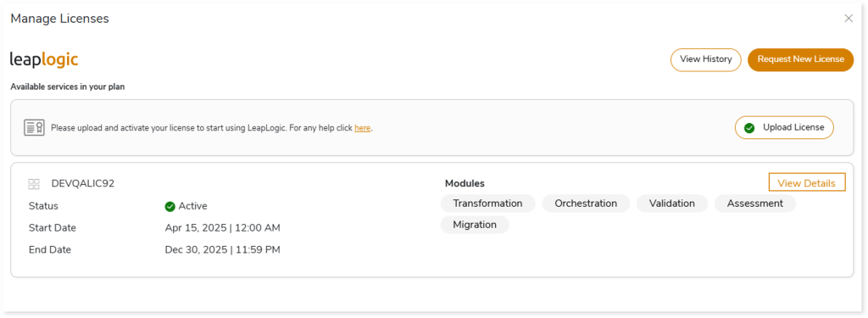Click the green checkmark in Upload License
The width and height of the screenshot is (868, 318).
(x=749, y=128)
